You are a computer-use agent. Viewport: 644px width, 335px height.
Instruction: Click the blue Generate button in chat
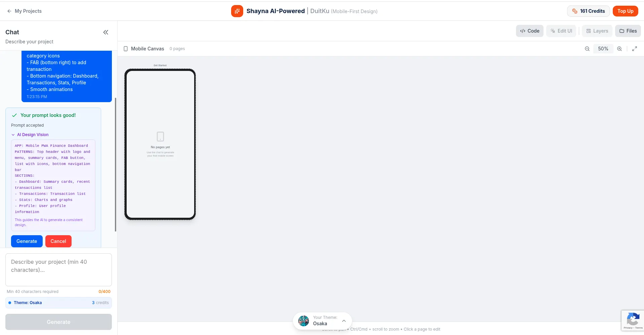27,241
